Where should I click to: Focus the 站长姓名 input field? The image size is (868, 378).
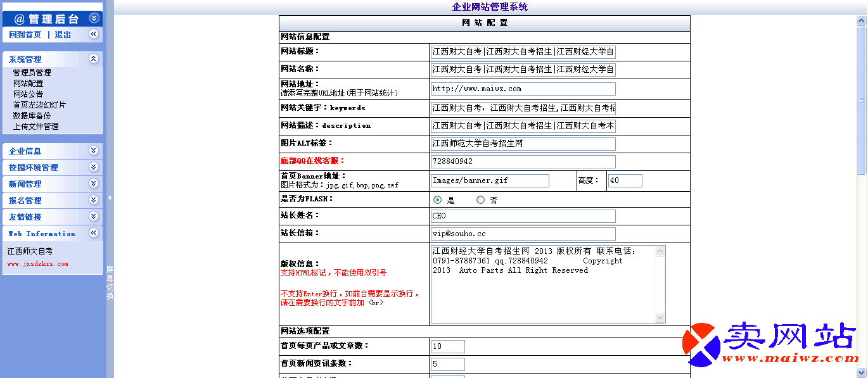pyautogui.click(x=523, y=216)
